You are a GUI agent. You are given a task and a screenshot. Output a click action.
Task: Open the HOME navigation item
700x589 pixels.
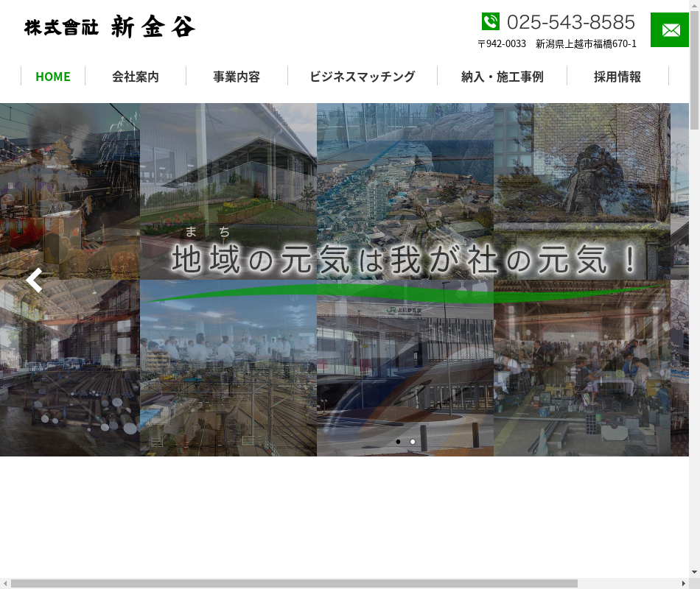click(x=53, y=77)
